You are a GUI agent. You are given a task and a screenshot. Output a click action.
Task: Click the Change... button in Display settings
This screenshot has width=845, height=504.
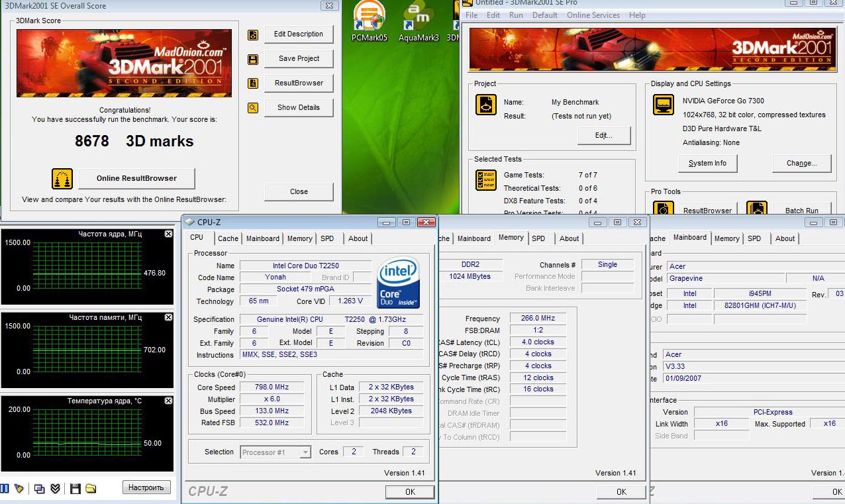point(801,164)
